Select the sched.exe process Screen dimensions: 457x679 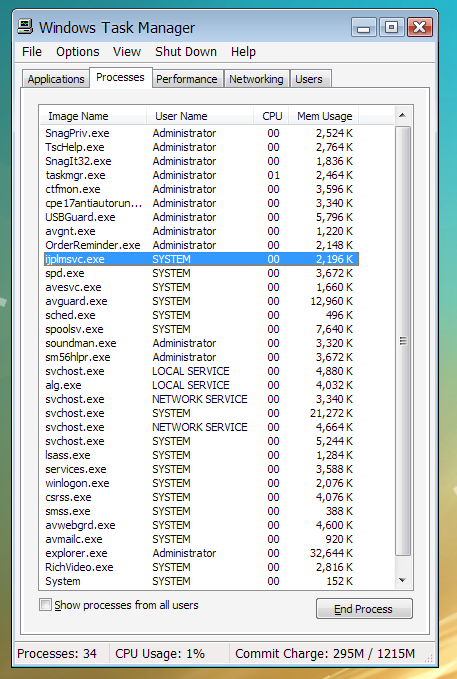coord(201,315)
